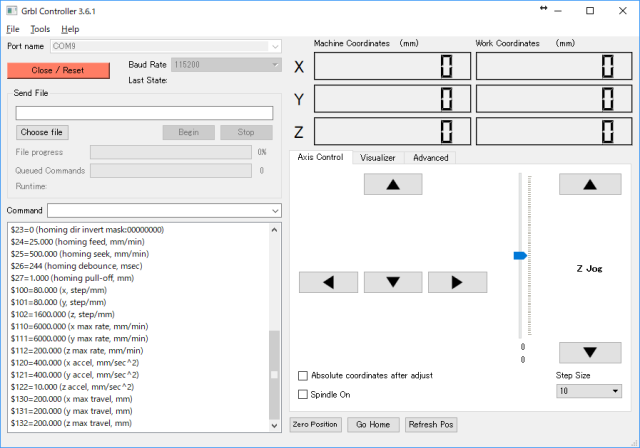
Task: Select the $111=6000.000 y max rate line
Action: tap(80, 339)
